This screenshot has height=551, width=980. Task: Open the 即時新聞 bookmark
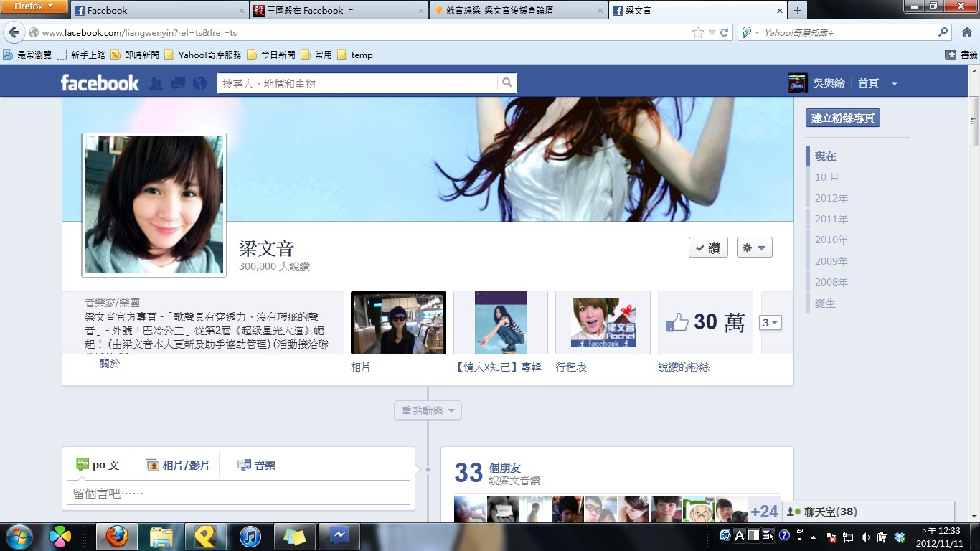(135, 55)
